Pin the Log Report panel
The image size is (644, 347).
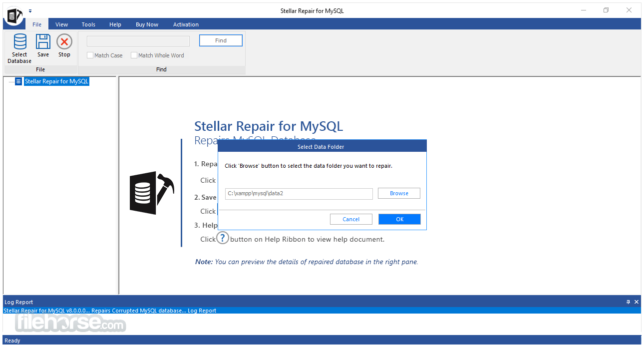[x=628, y=302]
